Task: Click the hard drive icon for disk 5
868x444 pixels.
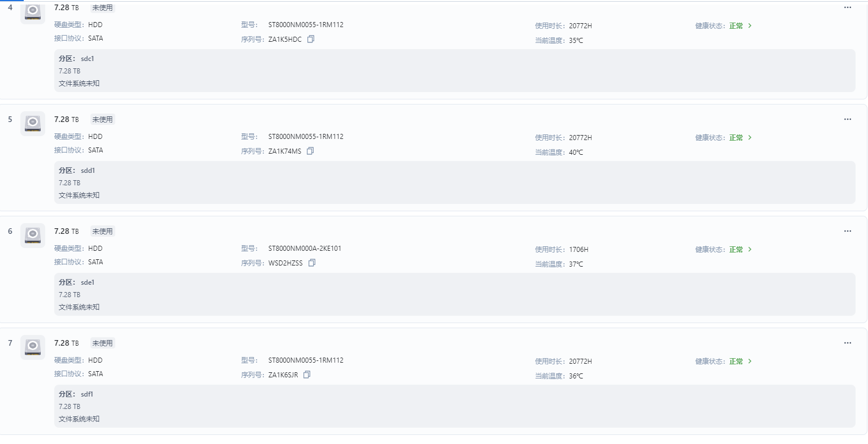Action: [x=33, y=124]
